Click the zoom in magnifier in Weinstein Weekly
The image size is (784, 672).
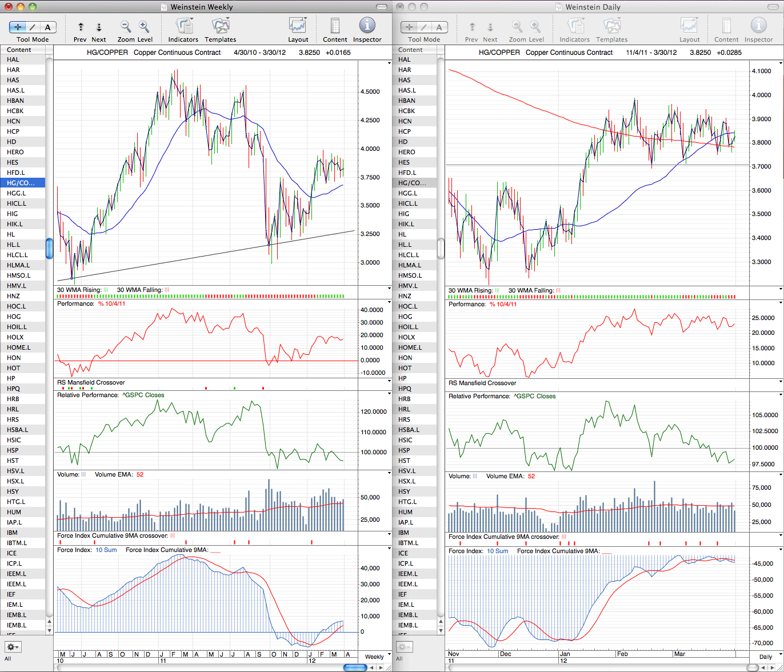click(x=144, y=26)
